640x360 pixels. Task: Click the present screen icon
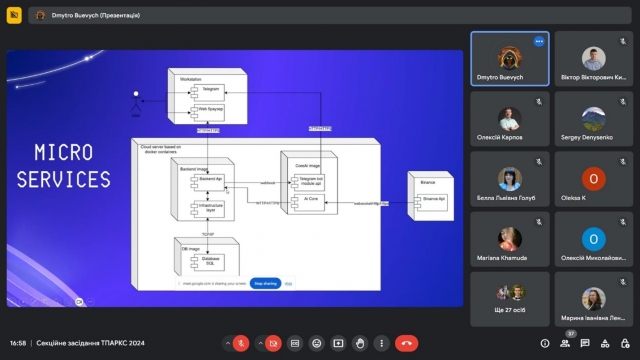338,344
